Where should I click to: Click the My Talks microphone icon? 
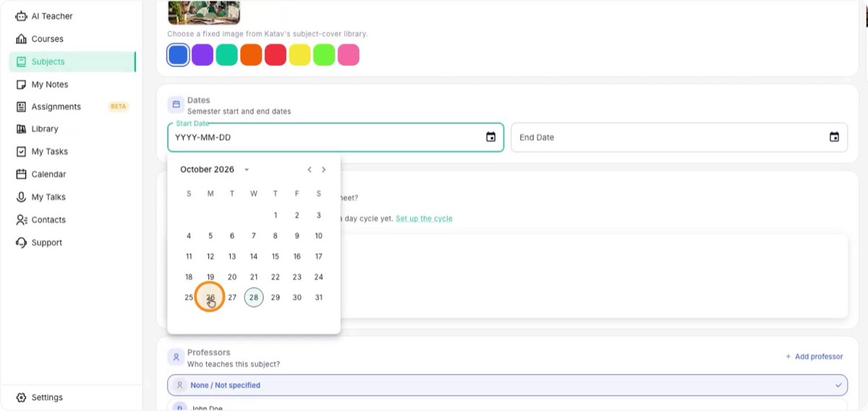point(21,197)
